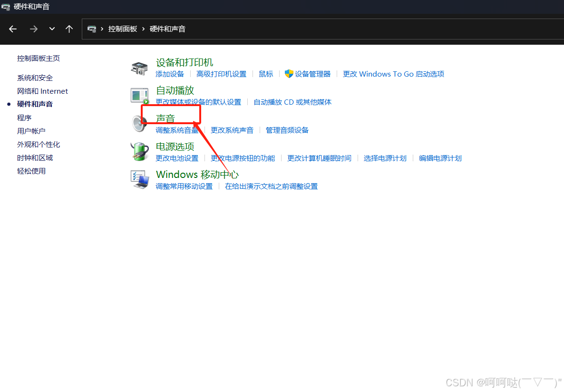Click 硬件和声音 breadcrumb segment
Viewport: 564px width, 392px height.
(x=167, y=29)
